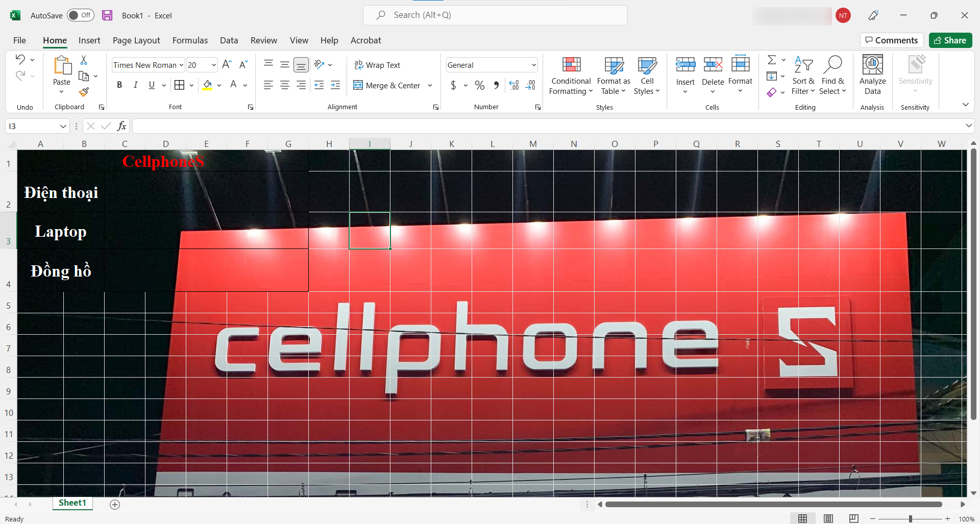Screen dimensions: 980x524
Task: Decrease font size with smaller A icon
Action: click(243, 64)
